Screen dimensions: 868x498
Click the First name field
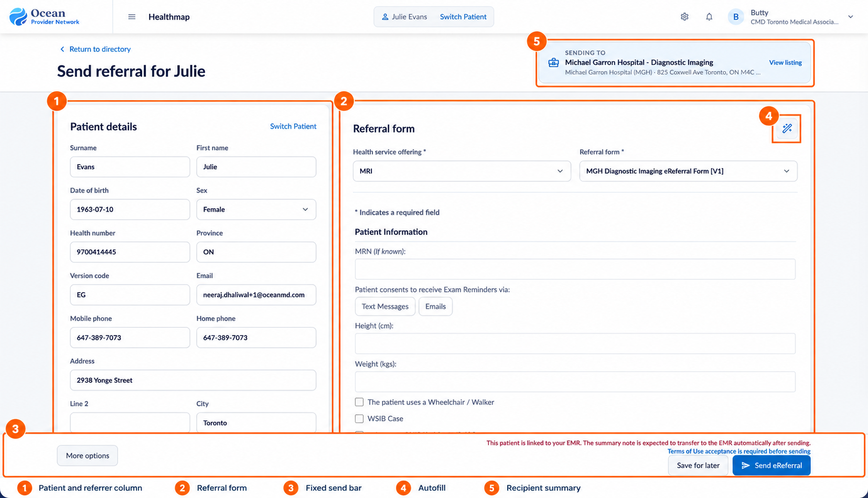[256, 167]
